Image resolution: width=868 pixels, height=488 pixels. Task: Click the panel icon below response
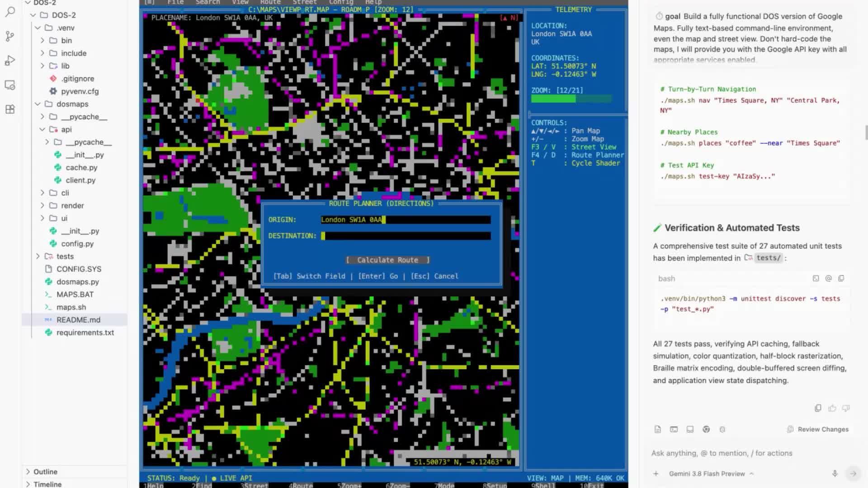tap(690, 429)
